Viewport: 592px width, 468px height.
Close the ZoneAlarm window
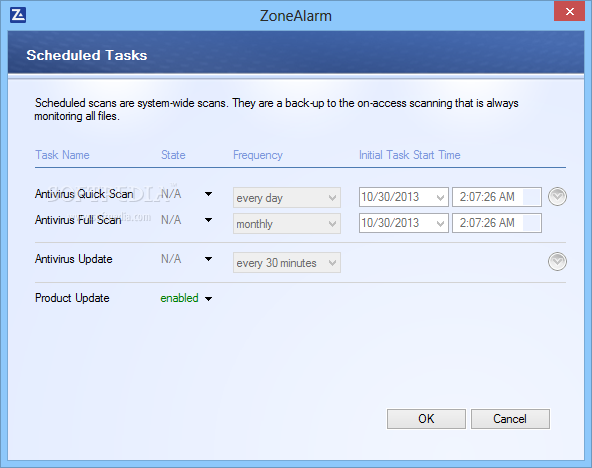pos(569,11)
